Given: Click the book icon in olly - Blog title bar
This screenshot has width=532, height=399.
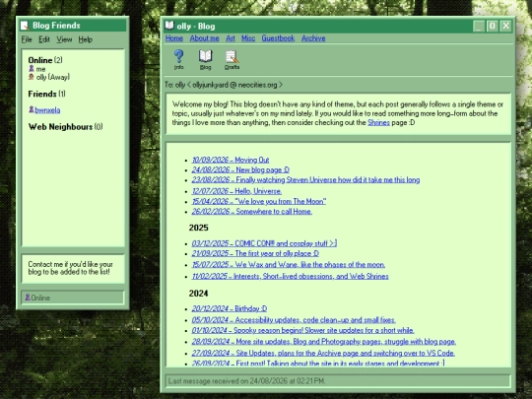Looking at the screenshot, I should (x=169, y=26).
